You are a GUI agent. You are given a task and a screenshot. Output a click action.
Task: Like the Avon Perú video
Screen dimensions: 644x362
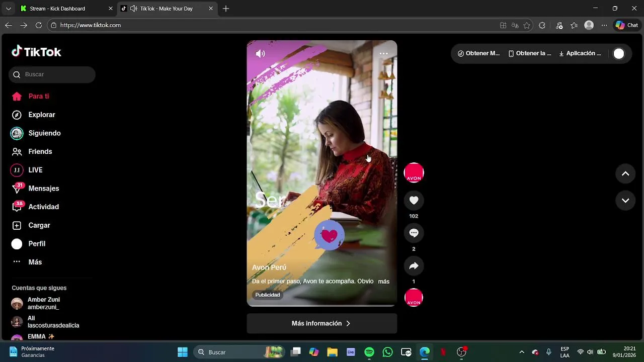pos(414,201)
